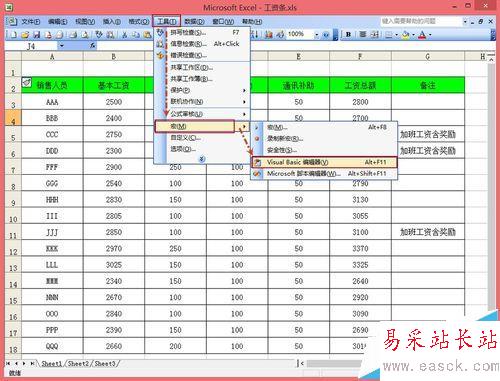Select the 宏(M) entry in Tools menu
This screenshot has height=381, width=500.
tap(195, 126)
